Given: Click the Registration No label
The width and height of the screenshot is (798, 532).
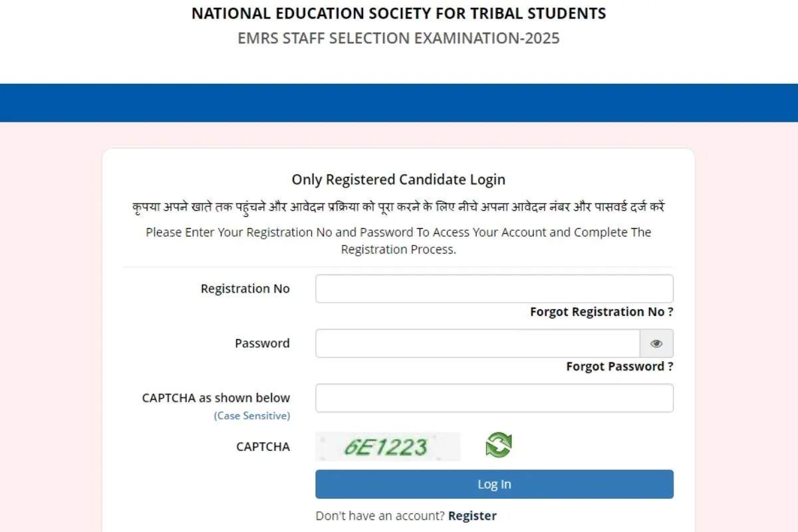Looking at the screenshot, I should pyautogui.click(x=245, y=288).
